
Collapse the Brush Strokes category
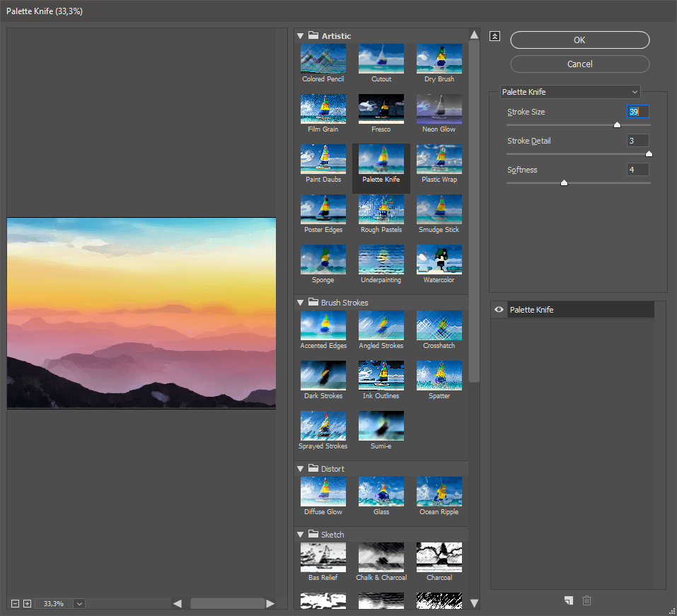pos(301,303)
